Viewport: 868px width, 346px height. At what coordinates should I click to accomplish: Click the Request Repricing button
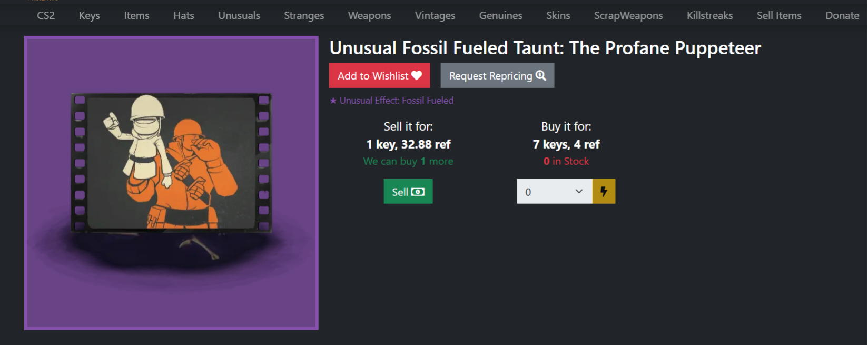point(497,76)
